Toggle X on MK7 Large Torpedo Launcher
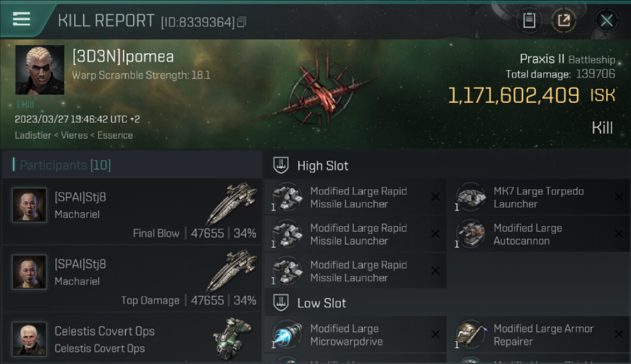The image size is (631, 364). (x=618, y=197)
